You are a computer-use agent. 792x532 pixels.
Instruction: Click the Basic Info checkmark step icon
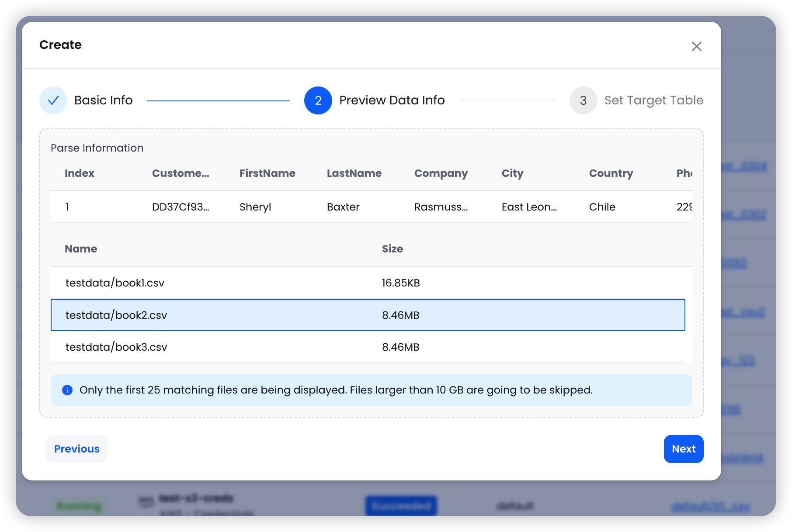pos(53,100)
